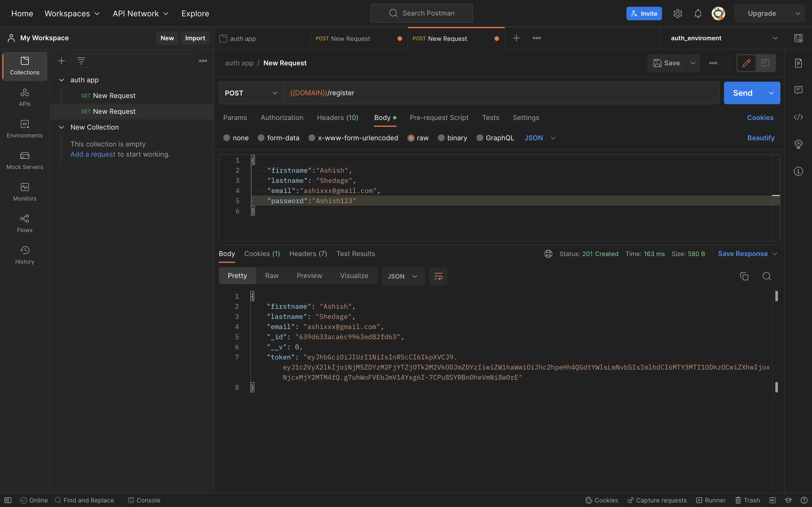812x507 pixels.
Task: Select the raw body radio button
Action: pyautogui.click(x=411, y=138)
